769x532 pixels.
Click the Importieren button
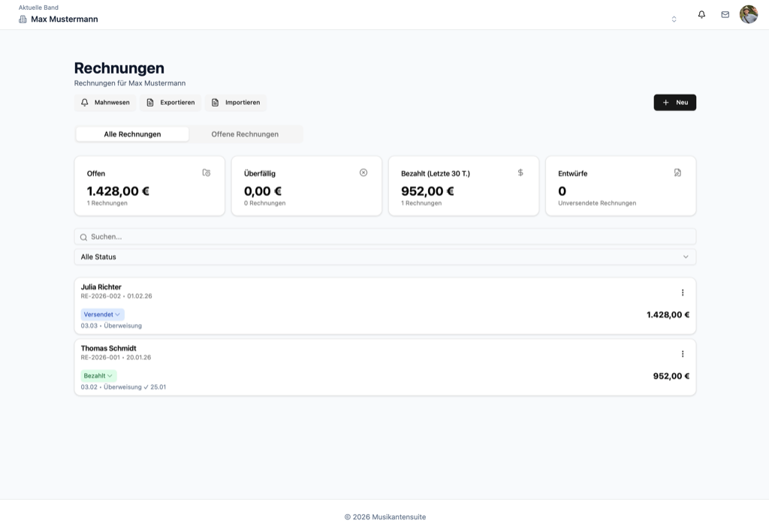click(236, 102)
